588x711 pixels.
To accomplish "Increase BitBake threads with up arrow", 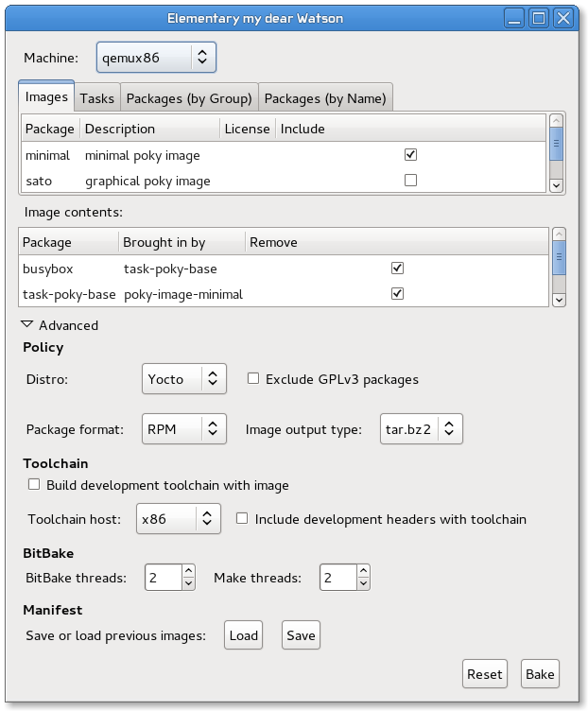I will pos(187,571).
